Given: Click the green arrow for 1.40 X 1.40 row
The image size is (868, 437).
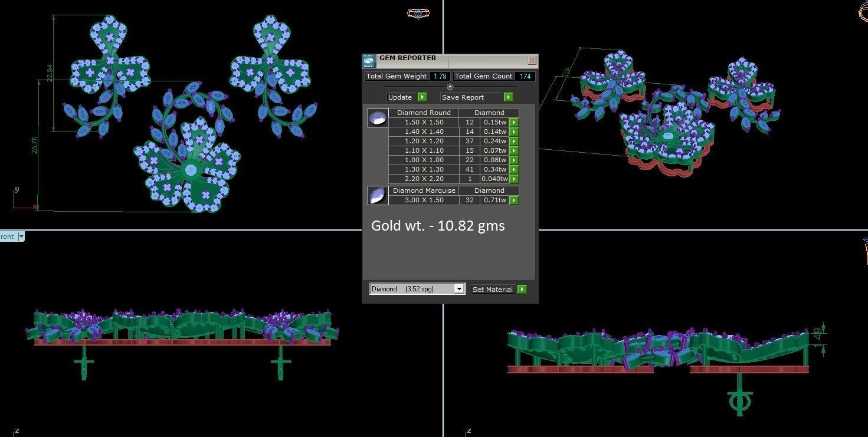Looking at the screenshot, I should pos(514,132).
